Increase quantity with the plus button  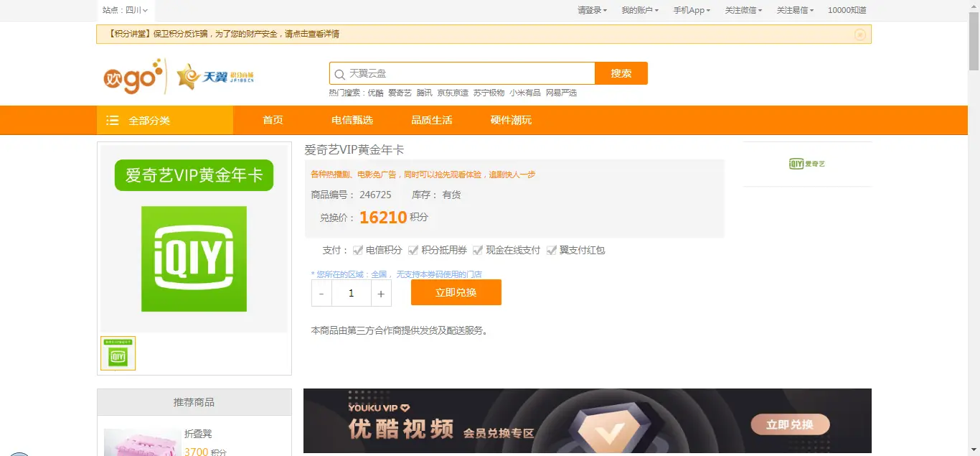click(x=381, y=294)
